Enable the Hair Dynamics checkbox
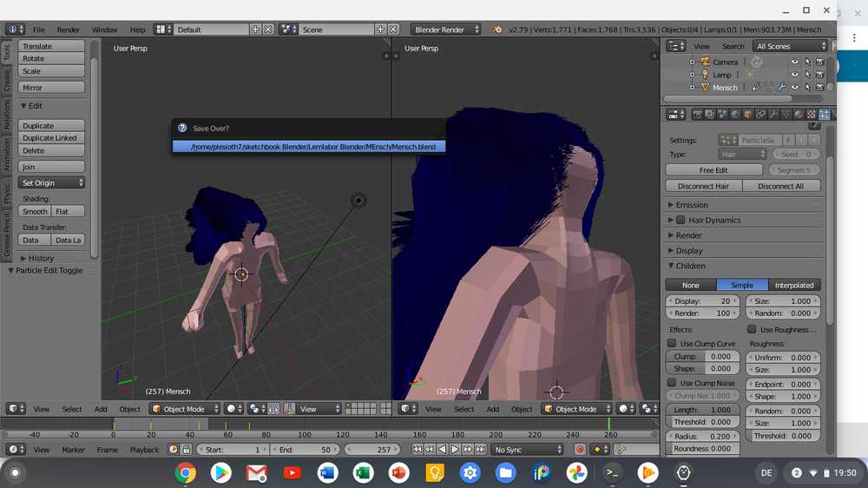868x488 pixels. point(681,221)
